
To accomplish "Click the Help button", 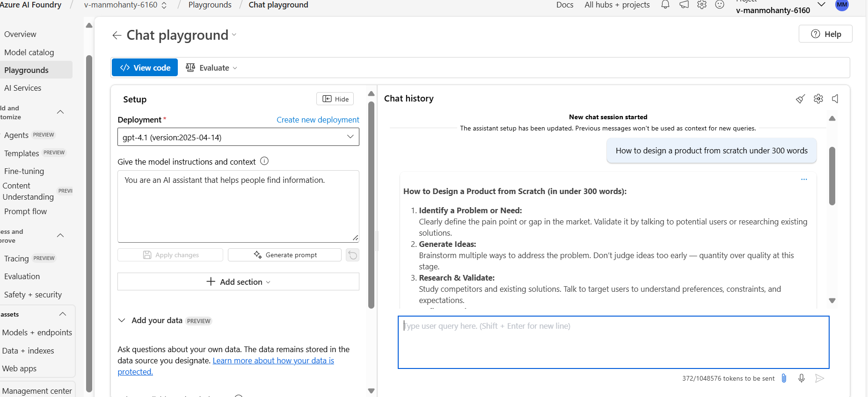I will 825,34.
